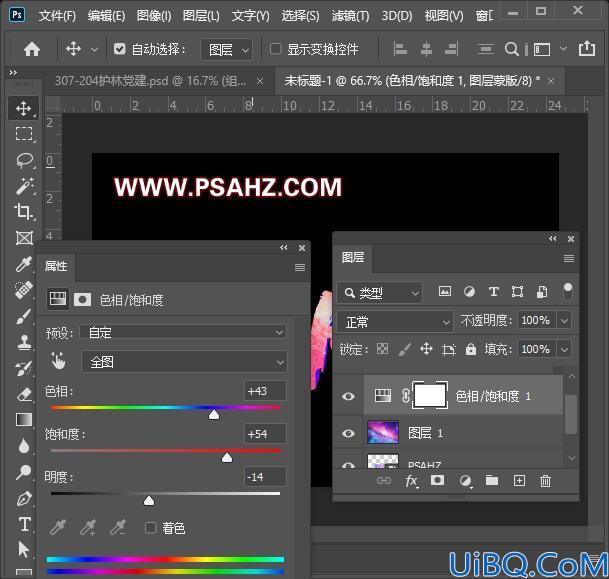Open the 全图 channel range dropdown
This screenshot has height=579, width=609.
coord(184,362)
